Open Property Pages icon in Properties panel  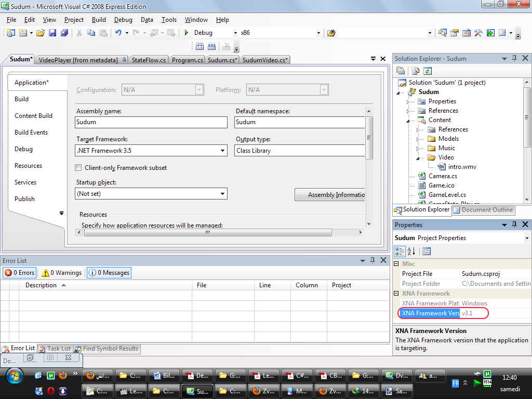tap(427, 251)
